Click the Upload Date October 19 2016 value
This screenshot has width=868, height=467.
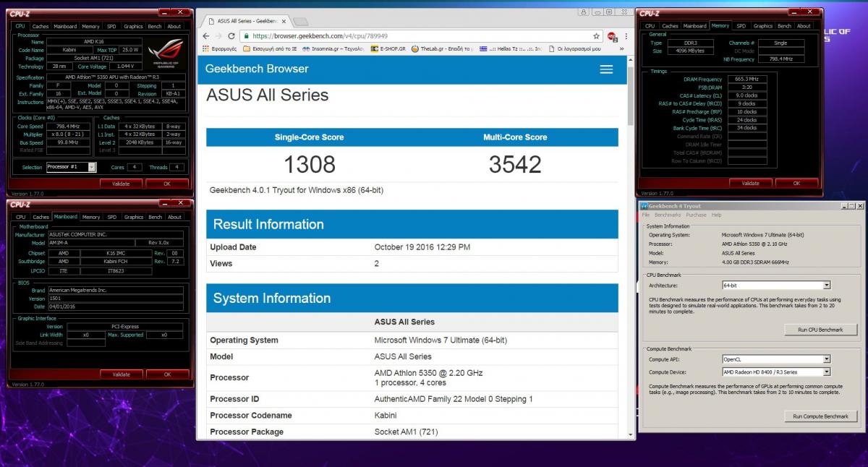pos(422,247)
